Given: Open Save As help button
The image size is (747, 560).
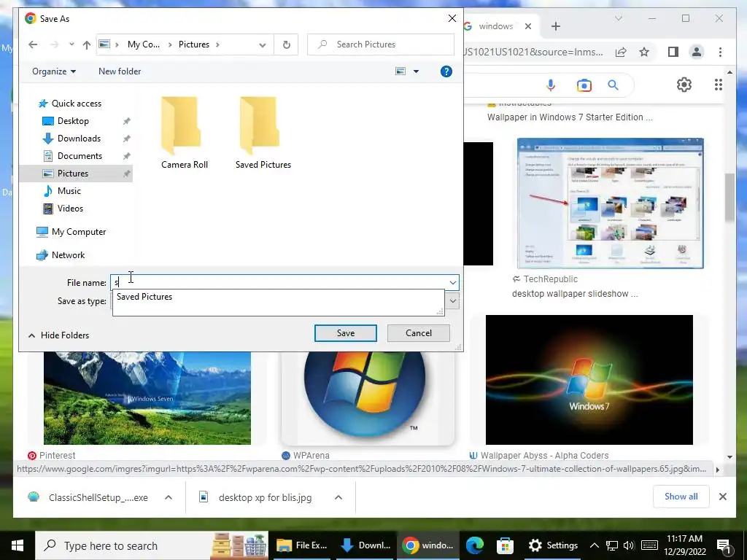Looking at the screenshot, I should click(x=446, y=71).
